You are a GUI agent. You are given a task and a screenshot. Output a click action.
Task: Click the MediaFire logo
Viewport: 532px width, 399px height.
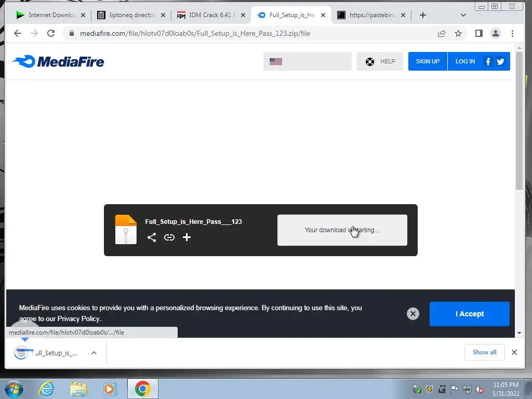pos(58,61)
